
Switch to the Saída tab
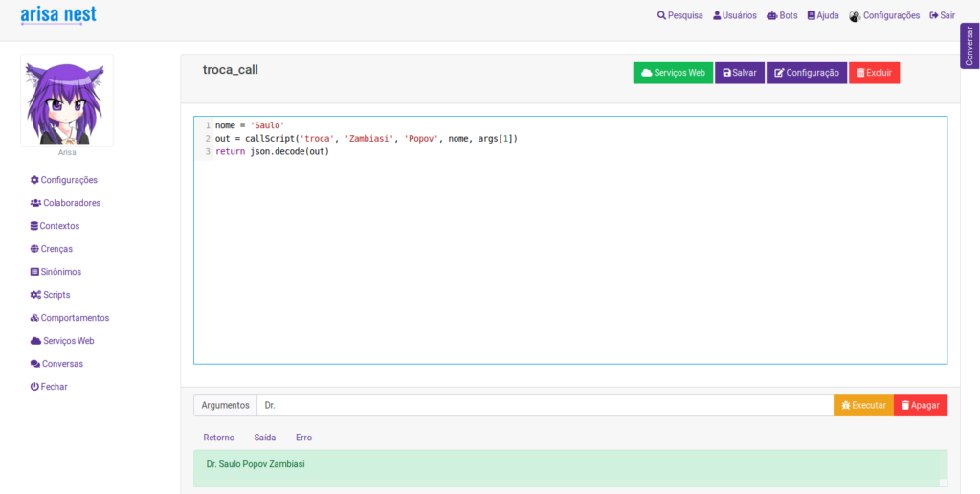pyautogui.click(x=265, y=438)
